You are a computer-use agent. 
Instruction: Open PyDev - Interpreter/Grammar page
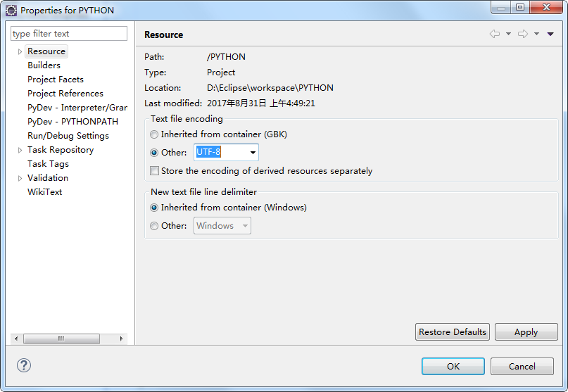pos(77,108)
